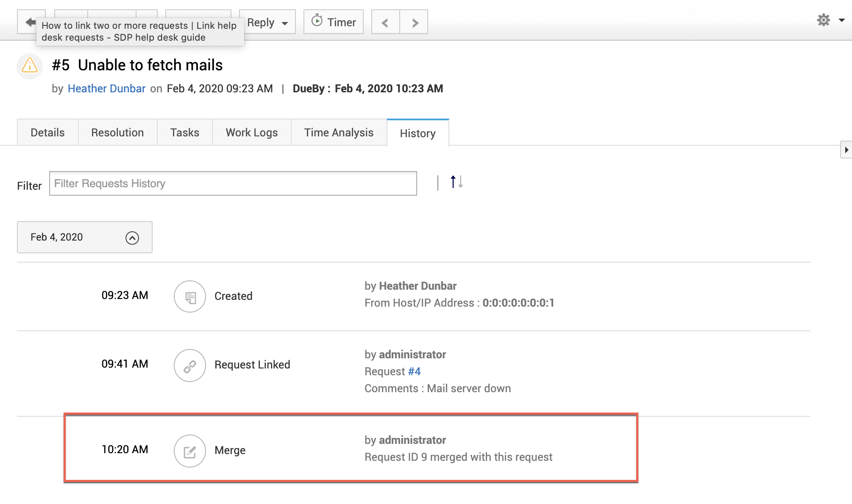The height and width of the screenshot is (504, 852).
Task: Click the Timer stopwatch icon
Action: (317, 20)
